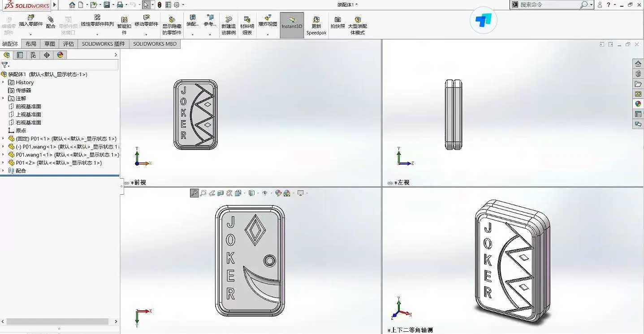Open the Exploded View (爆炸视图) dropdown arrow
644x334 pixels.
(x=268, y=34)
